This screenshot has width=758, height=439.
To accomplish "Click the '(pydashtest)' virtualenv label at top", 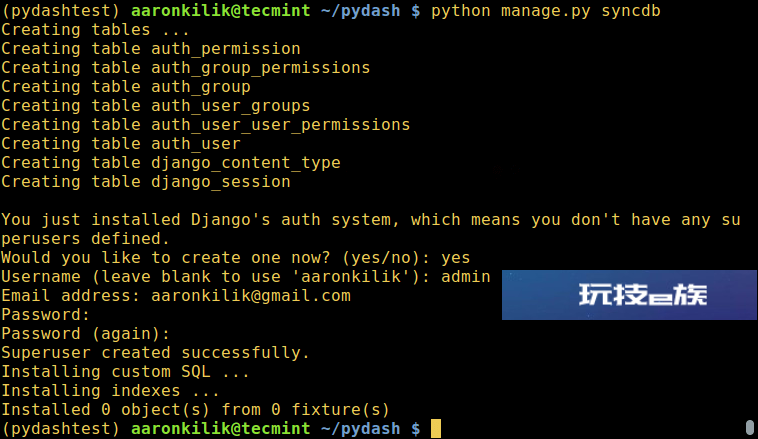I will coord(60,11).
